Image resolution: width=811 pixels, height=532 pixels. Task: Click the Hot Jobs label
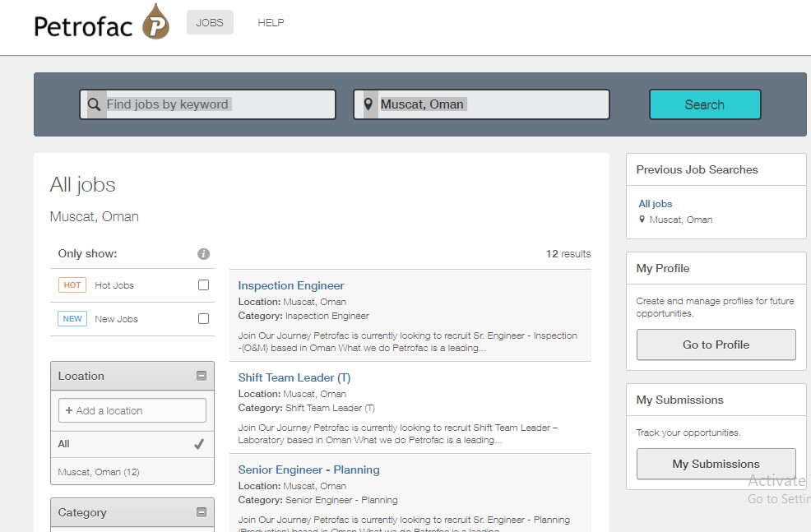tap(114, 285)
